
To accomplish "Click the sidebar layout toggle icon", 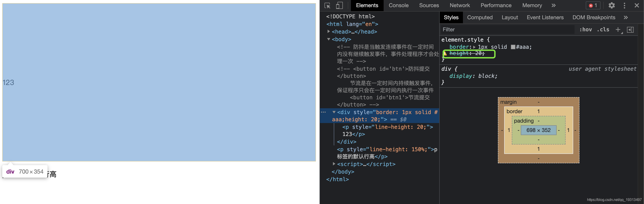I will (631, 30).
